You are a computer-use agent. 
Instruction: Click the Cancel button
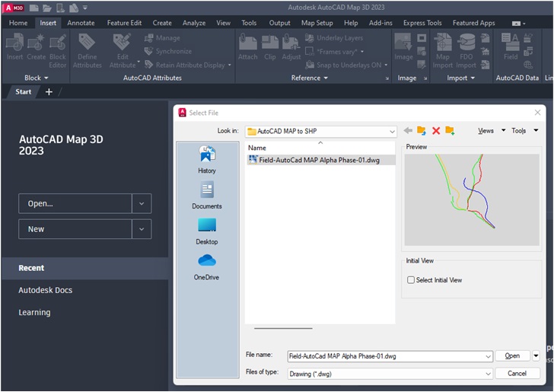(517, 373)
